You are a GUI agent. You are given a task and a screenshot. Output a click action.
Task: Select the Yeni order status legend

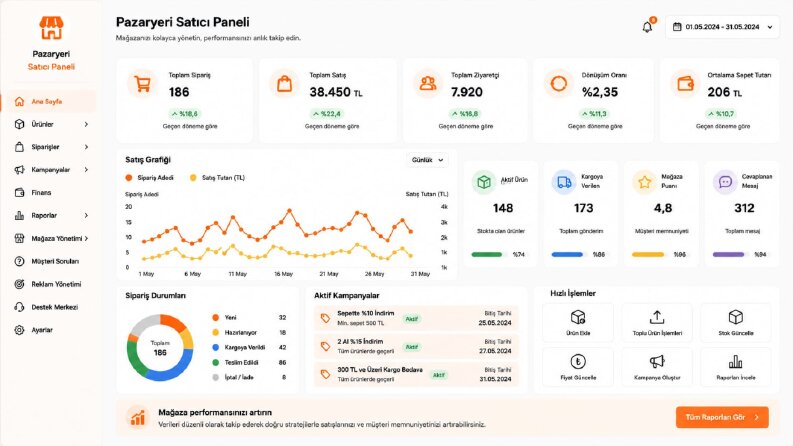point(249,318)
